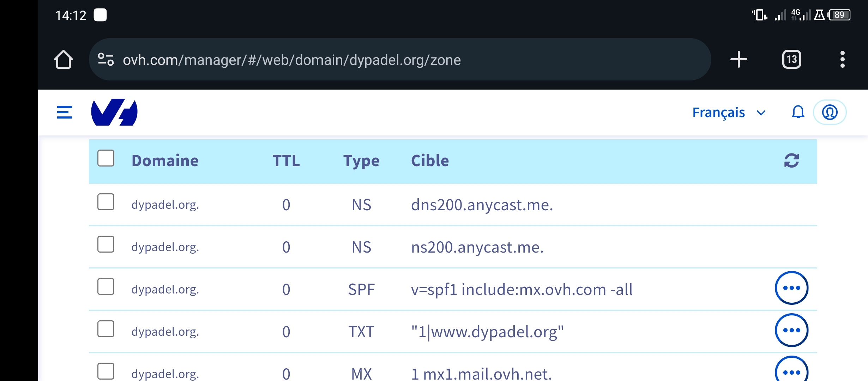
Task: Open actions menu for SPF record
Action: [x=791, y=288]
